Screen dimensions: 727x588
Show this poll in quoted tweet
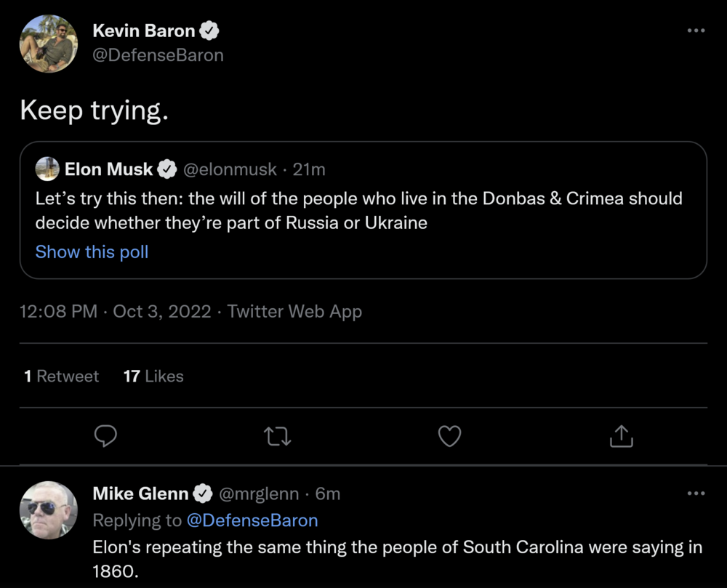(92, 252)
